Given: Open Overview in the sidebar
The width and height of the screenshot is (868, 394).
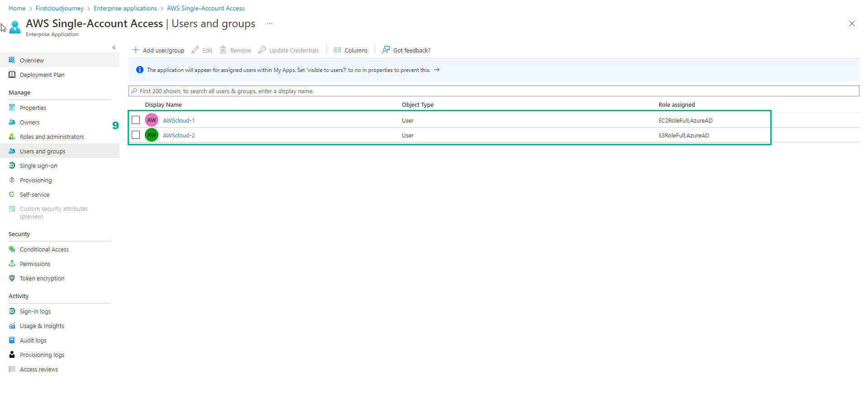Looking at the screenshot, I should [x=60, y=60].
